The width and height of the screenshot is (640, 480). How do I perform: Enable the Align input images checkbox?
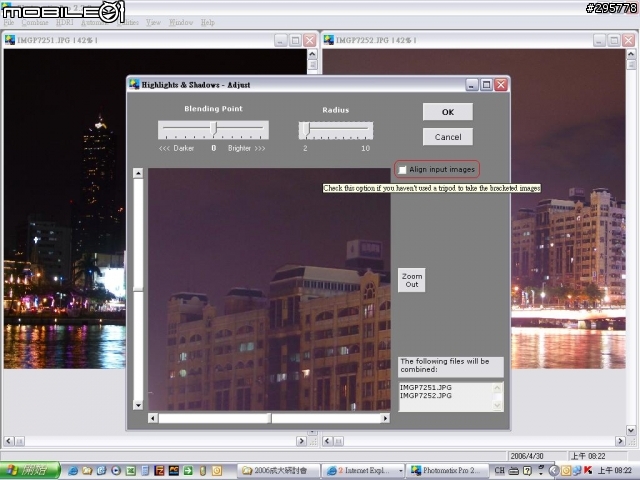[402, 169]
